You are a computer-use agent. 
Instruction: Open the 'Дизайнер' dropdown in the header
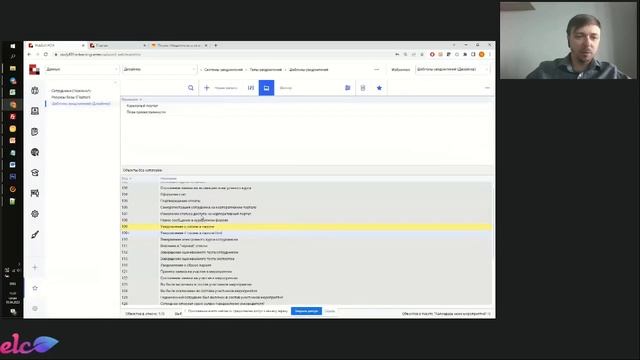(x=159, y=69)
